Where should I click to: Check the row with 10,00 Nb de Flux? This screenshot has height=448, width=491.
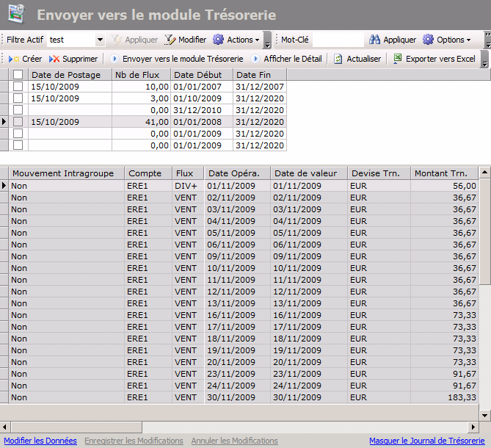point(18,87)
